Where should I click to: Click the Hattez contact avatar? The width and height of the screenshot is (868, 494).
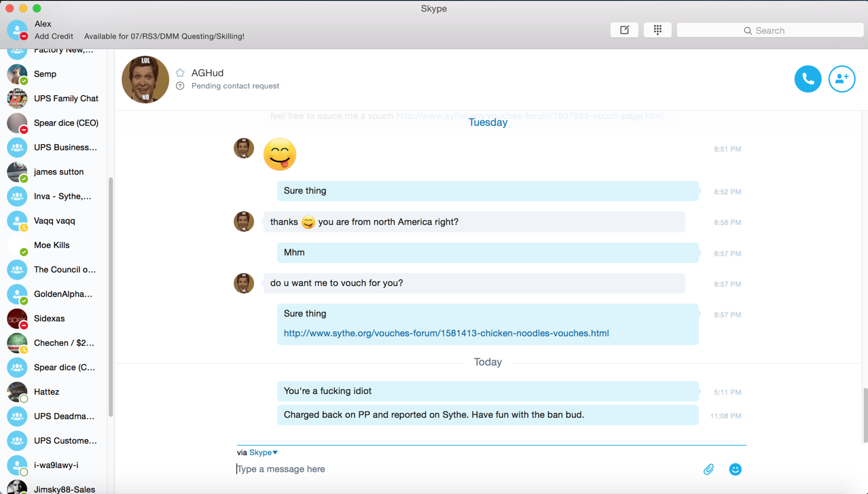pos(17,392)
